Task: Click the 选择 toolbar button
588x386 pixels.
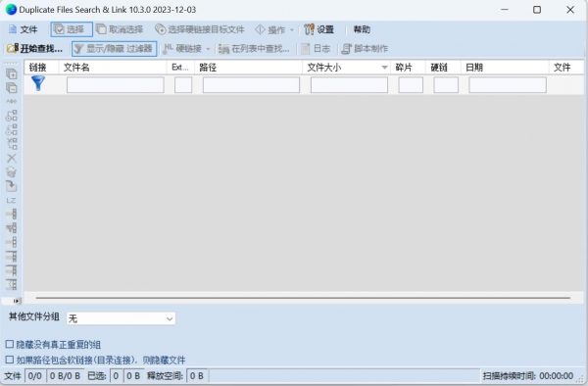Action: coord(72,29)
